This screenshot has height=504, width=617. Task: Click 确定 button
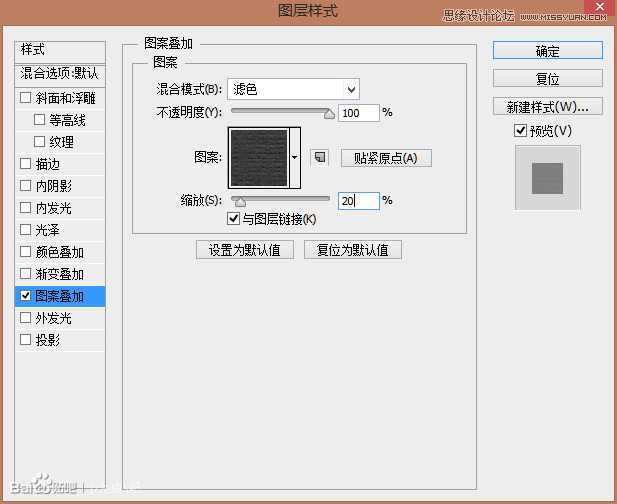pyautogui.click(x=548, y=50)
